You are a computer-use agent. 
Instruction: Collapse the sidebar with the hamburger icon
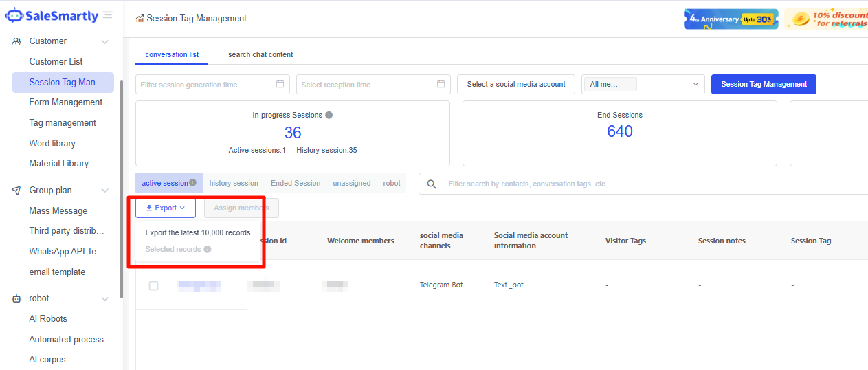pos(108,15)
